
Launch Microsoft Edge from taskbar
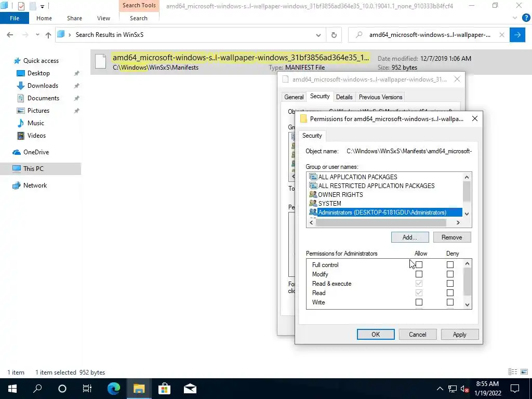114,389
